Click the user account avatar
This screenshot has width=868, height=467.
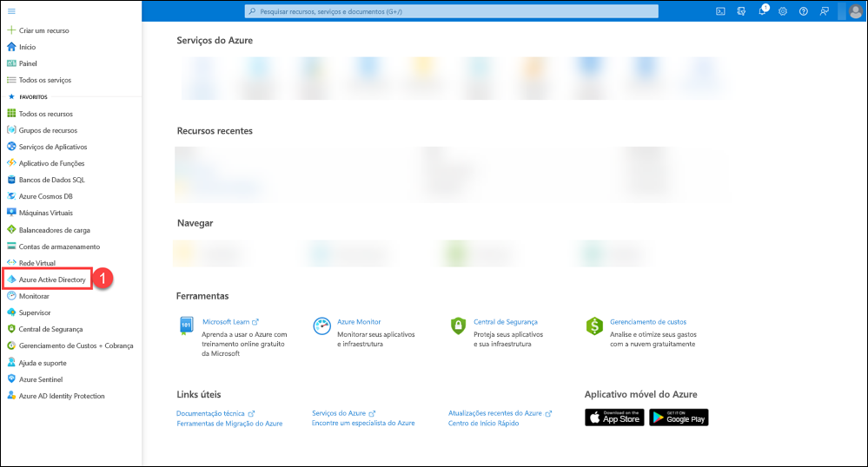coord(855,11)
